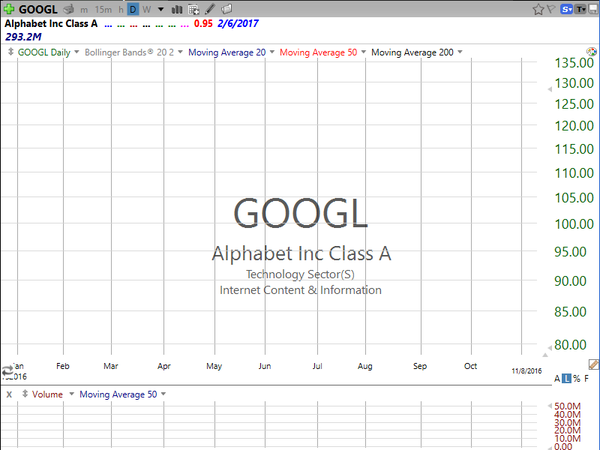The image size is (600, 450).
Task: Open the pencil drawing tools icon
Action: pos(210,9)
